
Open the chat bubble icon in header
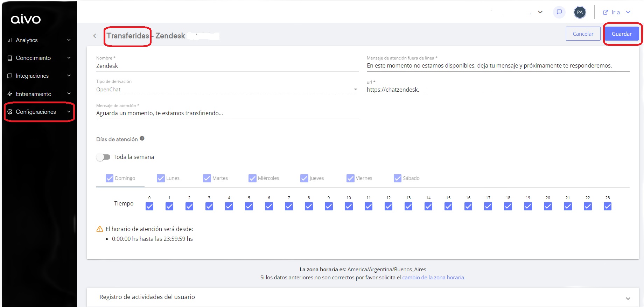[559, 12]
